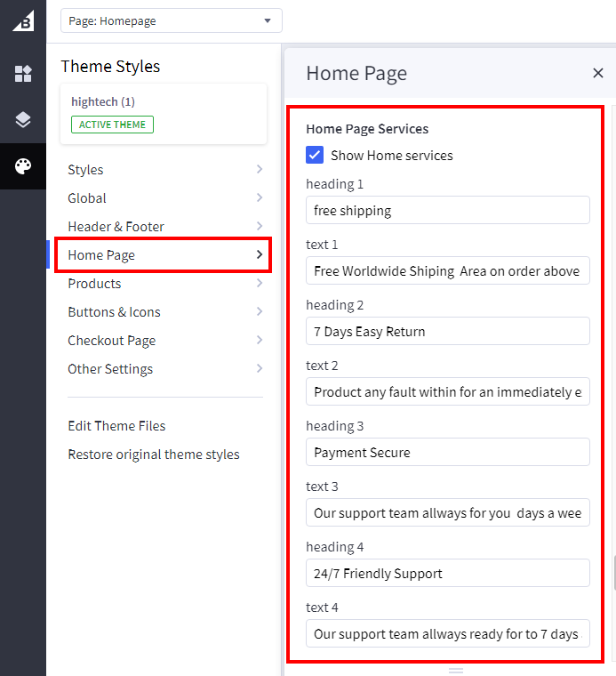This screenshot has width=616, height=676.
Task: Expand the Global settings section
Action: 164,198
